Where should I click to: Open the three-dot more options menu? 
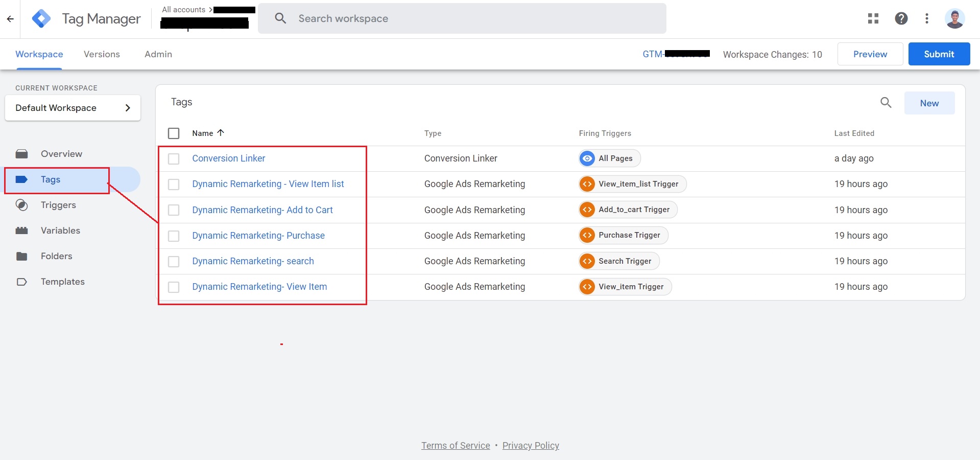(x=927, y=18)
